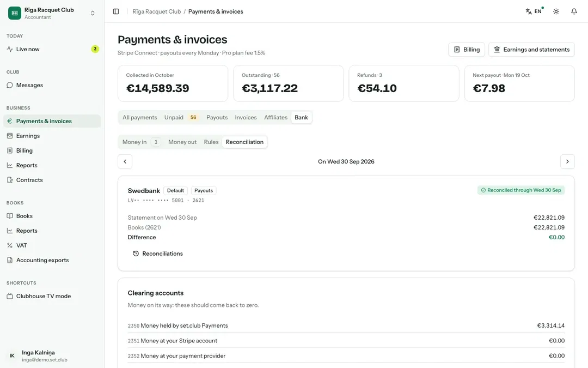Open the notifications bell
This screenshot has width=588, height=368.
coord(574,11)
